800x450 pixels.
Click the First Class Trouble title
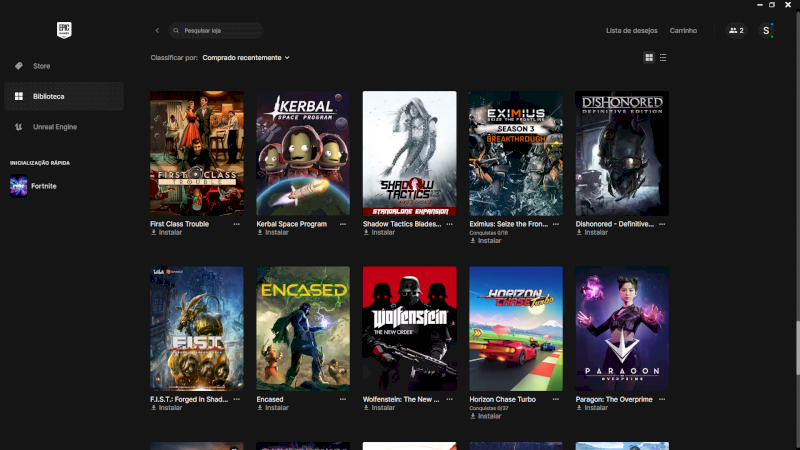pyautogui.click(x=180, y=224)
